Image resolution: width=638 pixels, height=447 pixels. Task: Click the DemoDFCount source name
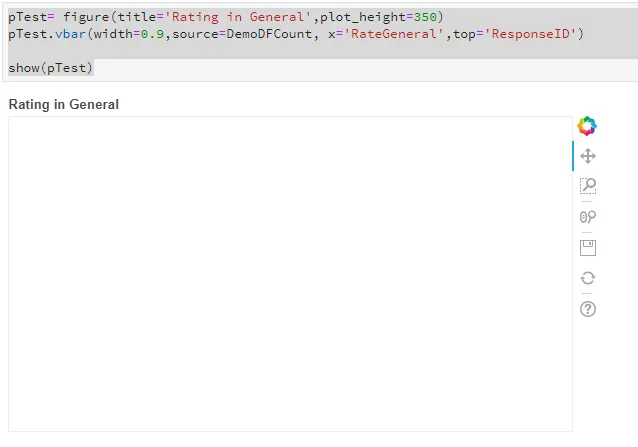pos(269,34)
